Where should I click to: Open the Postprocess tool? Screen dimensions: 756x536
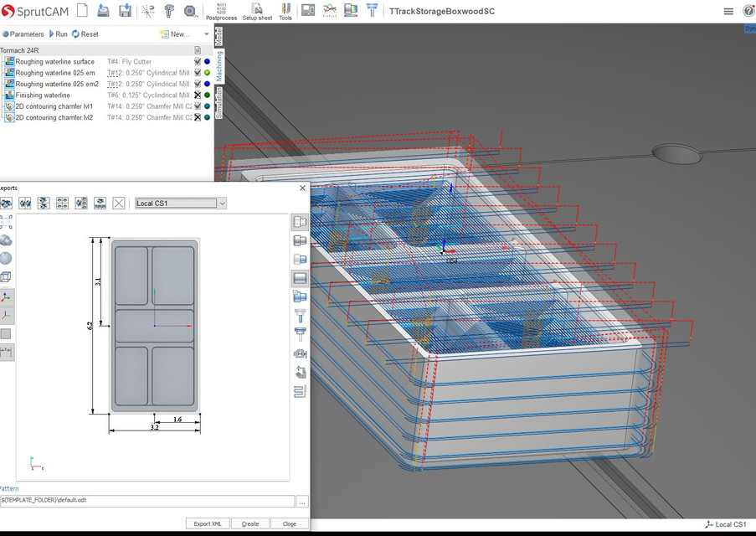coord(220,13)
